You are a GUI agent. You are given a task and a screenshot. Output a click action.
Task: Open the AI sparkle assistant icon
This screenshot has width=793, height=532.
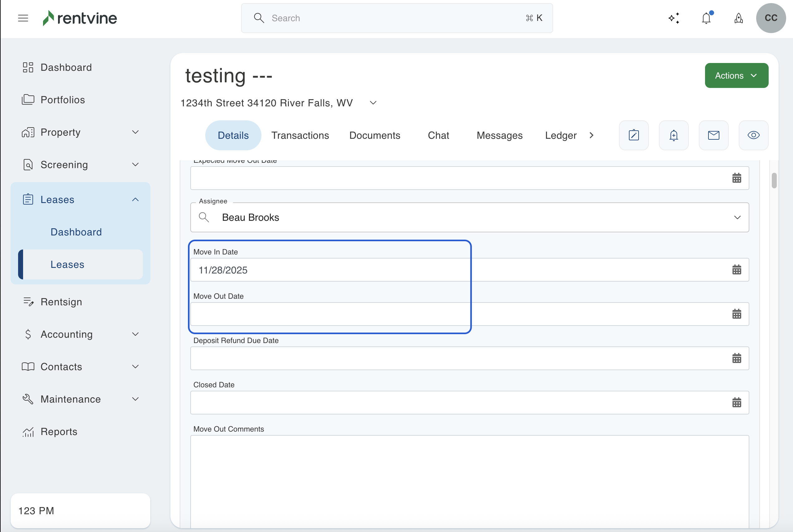tap(674, 18)
